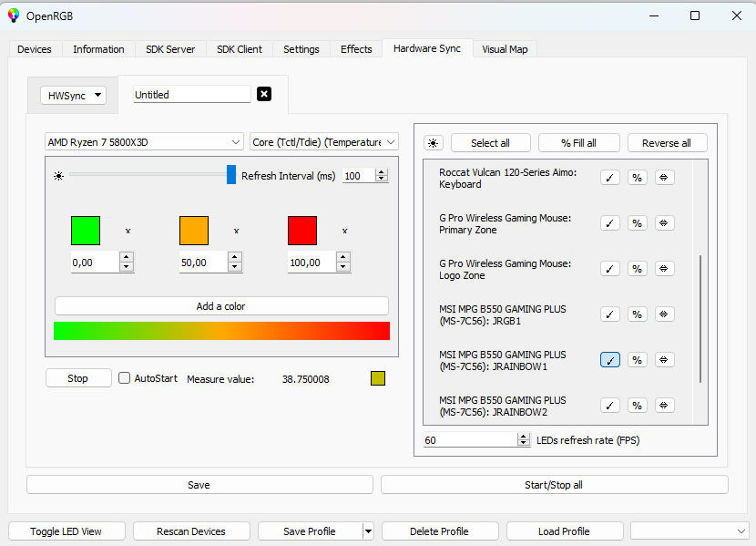Toggle checkmark for MSI JRAINBOW1 zone
The height and width of the screenshot is (546, 756).
pos(610,360)
